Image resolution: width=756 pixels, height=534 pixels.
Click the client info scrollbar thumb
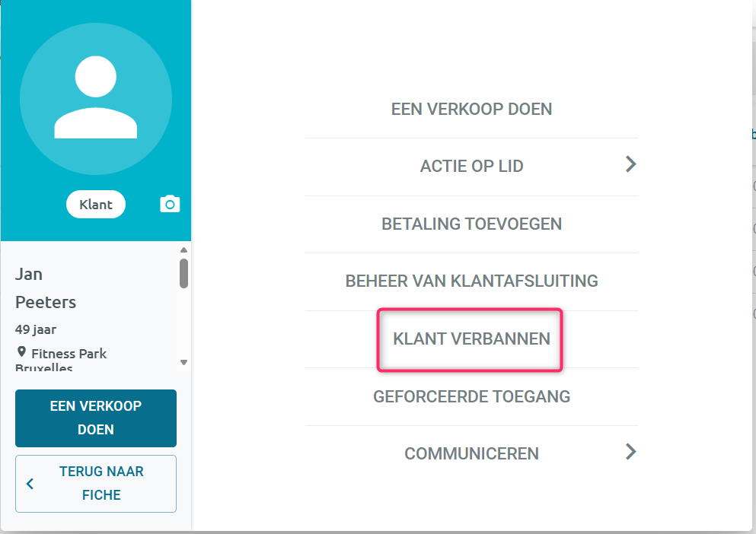[183, 273]
